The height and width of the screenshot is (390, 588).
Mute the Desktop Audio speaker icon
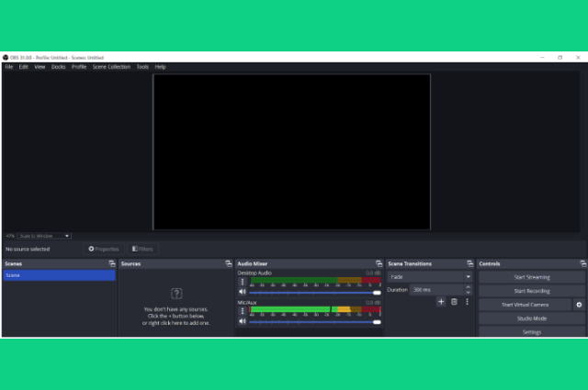click(243, 292)
